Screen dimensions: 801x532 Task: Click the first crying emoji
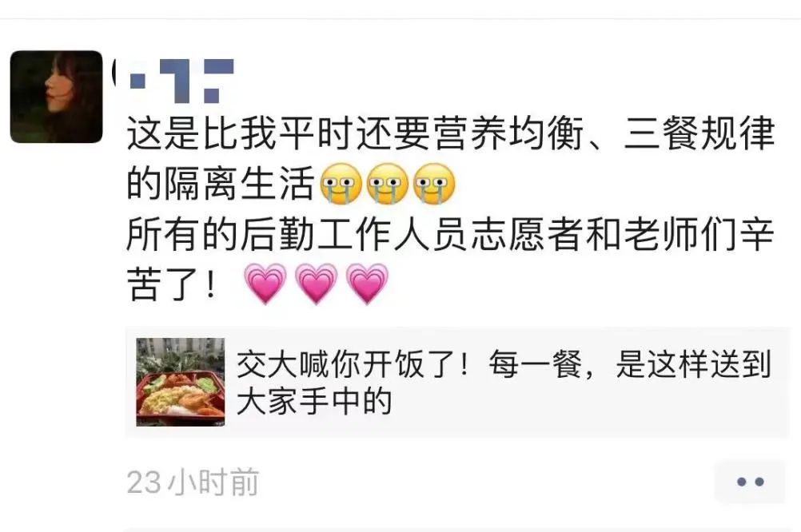[341, 184]
